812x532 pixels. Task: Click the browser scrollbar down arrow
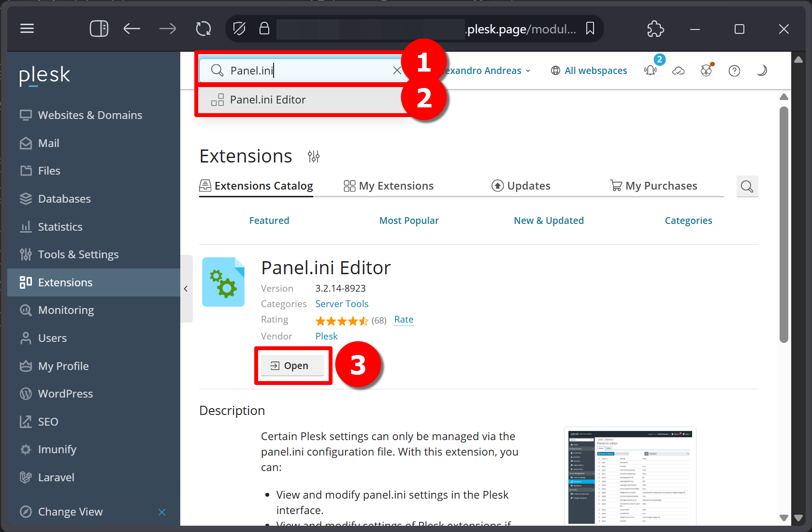tap(798, 517)
